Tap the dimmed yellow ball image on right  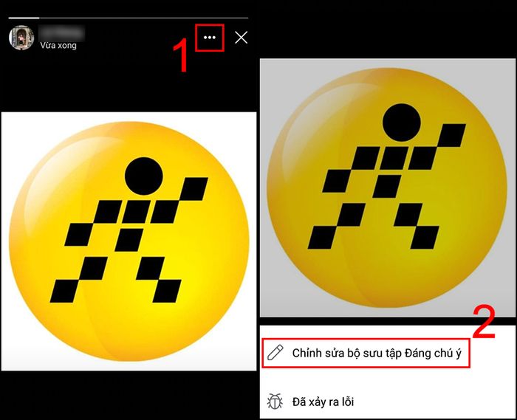pyautogui.click(x=388, y=187)
